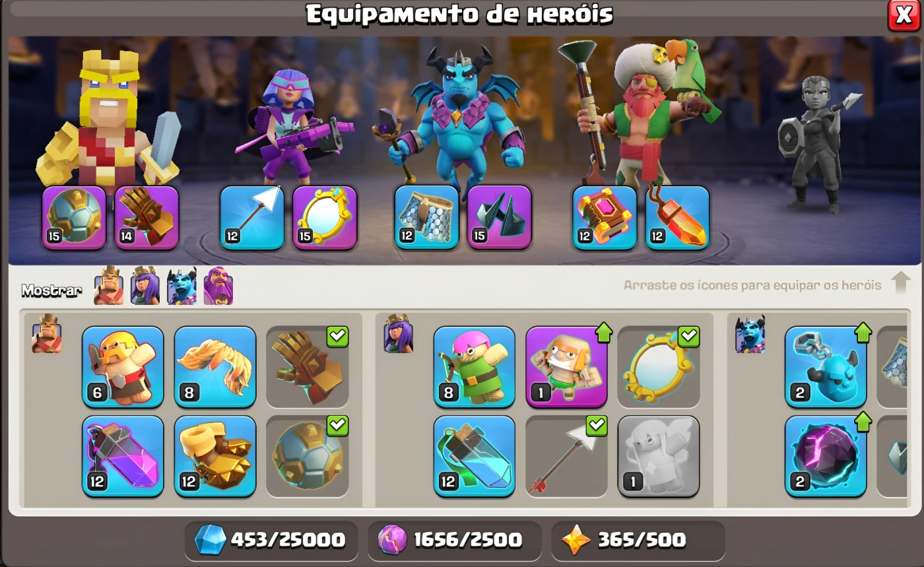Choose the Earthquake Boots equipment
924x567 pixels.
[x=215, y=456]
